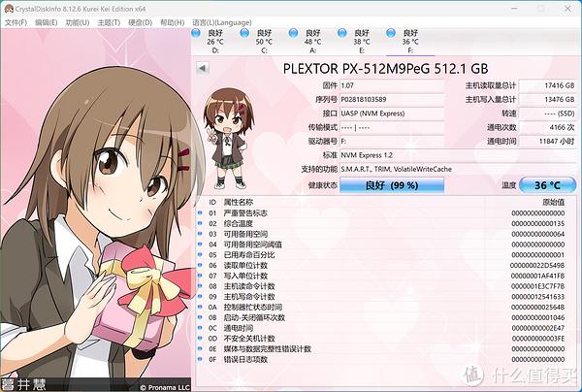
Task: Open the 功能(U) menu
Action: tap(78, 22)
